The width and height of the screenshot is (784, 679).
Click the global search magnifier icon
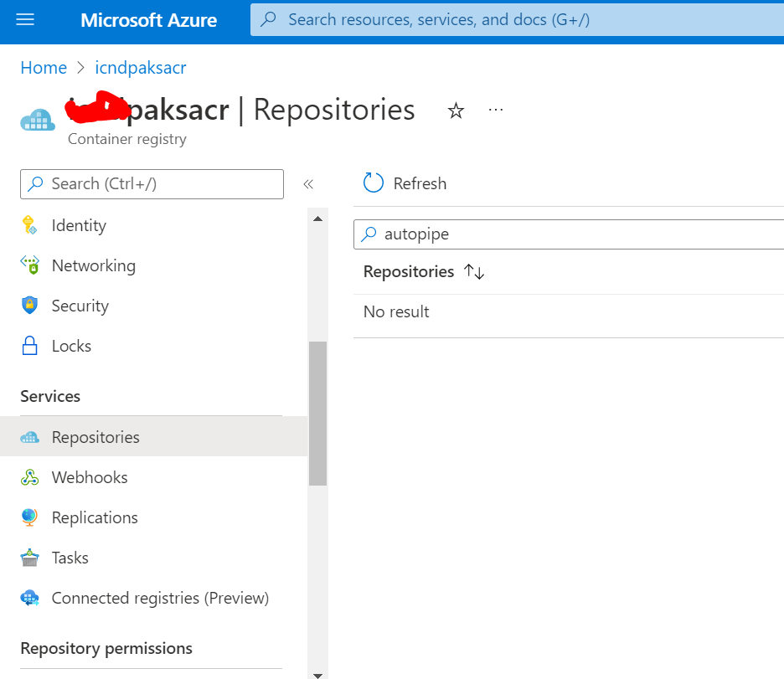(x=269, y=19)
